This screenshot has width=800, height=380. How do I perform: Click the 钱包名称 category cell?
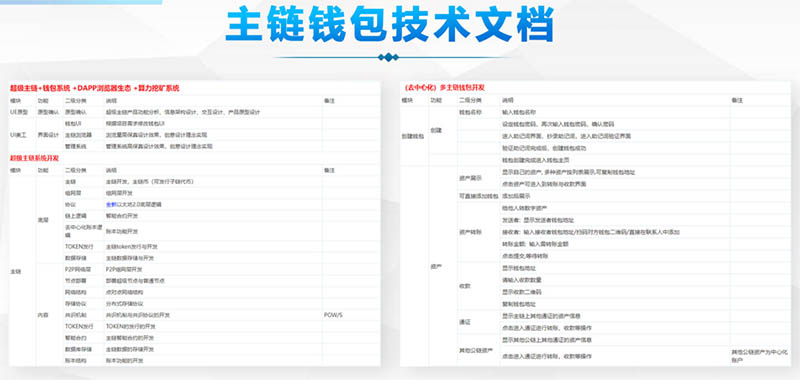469,112
